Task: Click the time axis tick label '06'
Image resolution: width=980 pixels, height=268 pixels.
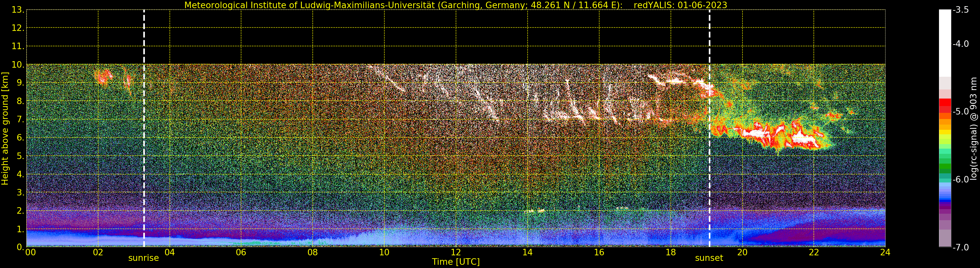Action: pyautogui.click(x=241, y=252)
